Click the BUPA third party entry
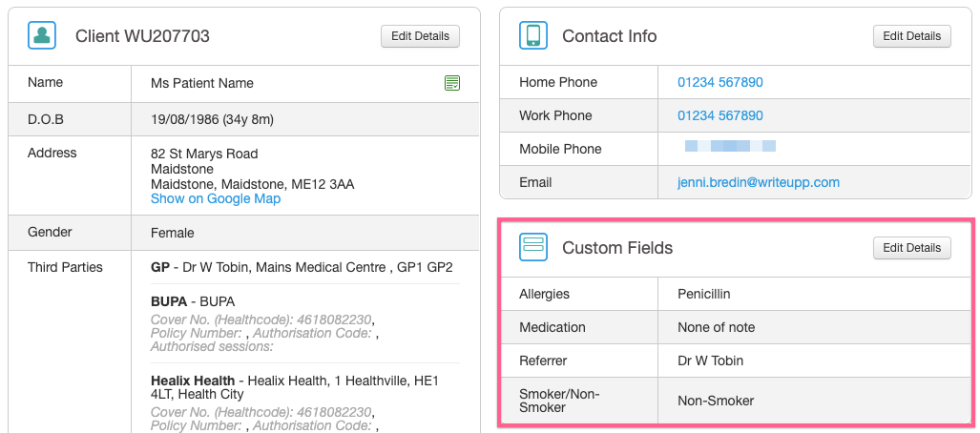980x433 pixels. pos(193,301)
